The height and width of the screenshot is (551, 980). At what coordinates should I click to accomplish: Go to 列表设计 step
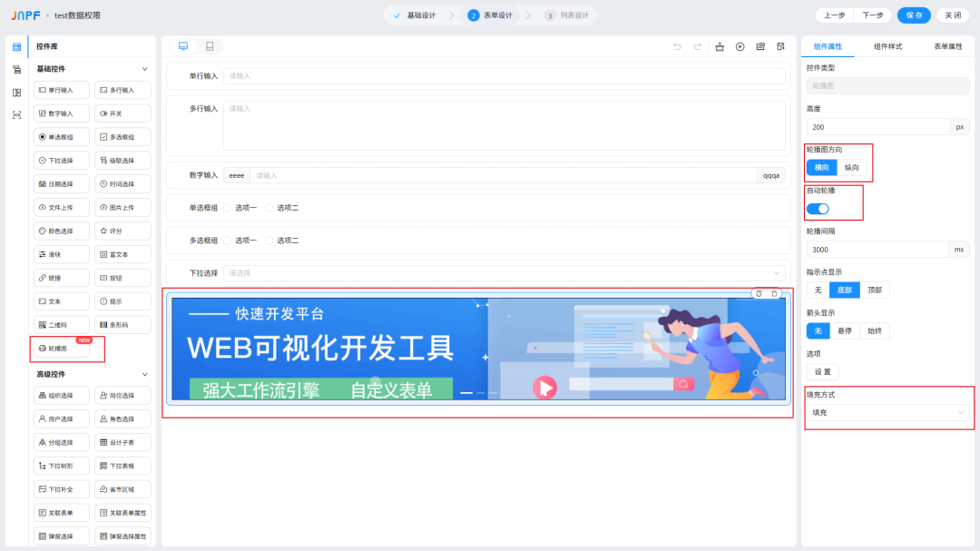pyautogui.click(x=567, y=15)
